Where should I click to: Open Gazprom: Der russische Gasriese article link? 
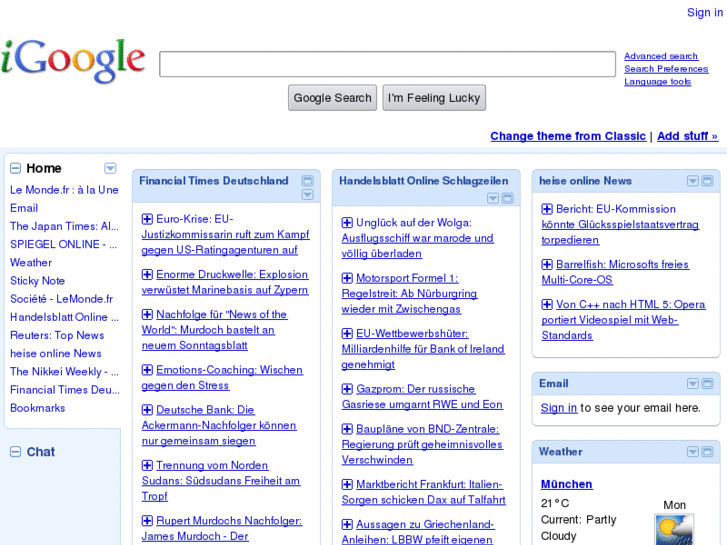point(422,397)
